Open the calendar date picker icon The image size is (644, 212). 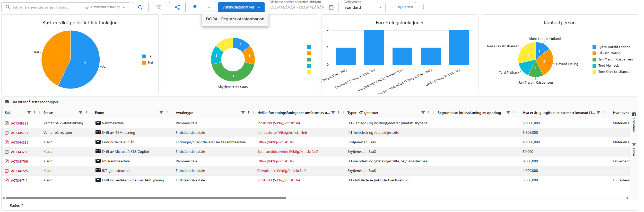click(331, 7)
